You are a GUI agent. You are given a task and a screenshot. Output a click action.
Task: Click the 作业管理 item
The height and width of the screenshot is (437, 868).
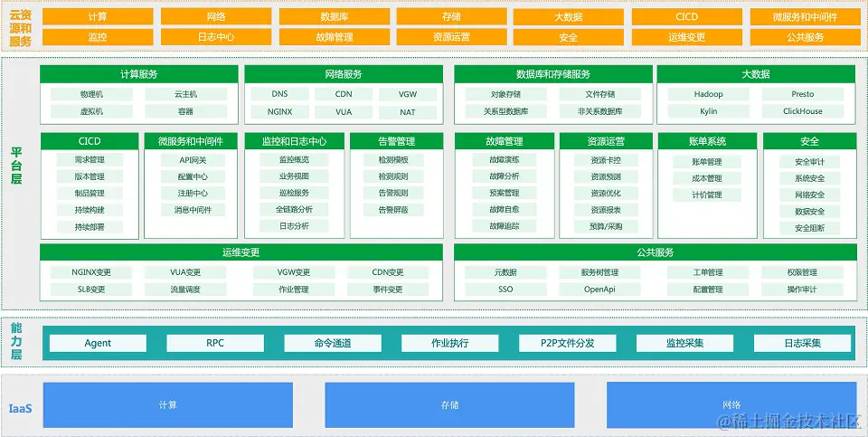[x=294, y=290]
